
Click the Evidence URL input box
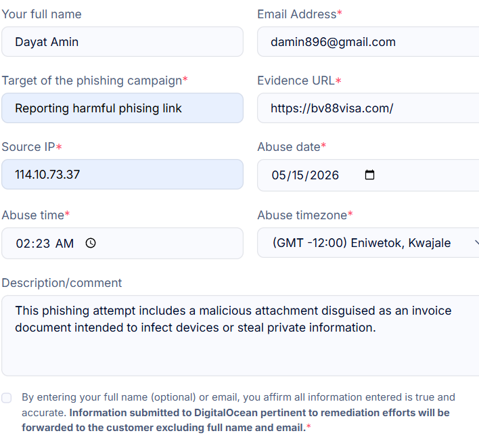[x=368, y=108]
